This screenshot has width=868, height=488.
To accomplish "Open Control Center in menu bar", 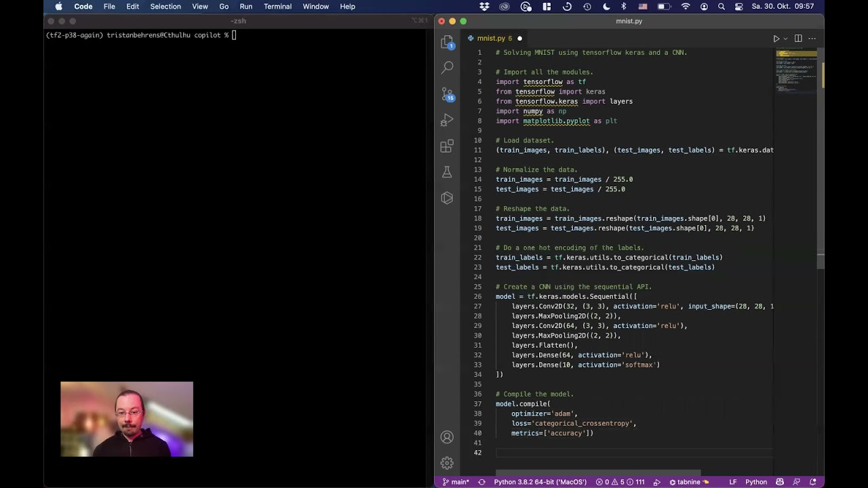I will click(738, 6).
